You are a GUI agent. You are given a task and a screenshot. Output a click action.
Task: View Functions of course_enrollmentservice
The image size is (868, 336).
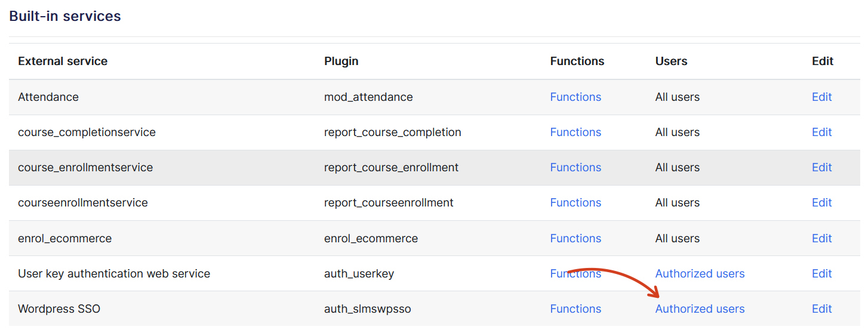coord(575,167)
